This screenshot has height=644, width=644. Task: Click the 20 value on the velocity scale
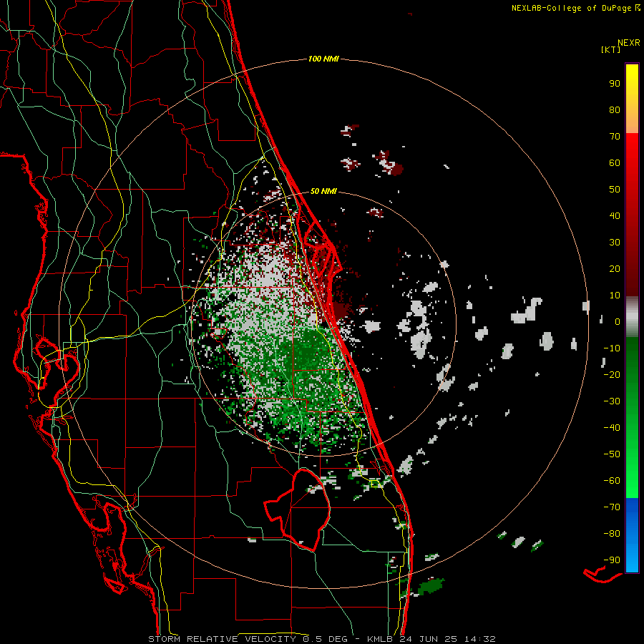(x=615, y=269)
